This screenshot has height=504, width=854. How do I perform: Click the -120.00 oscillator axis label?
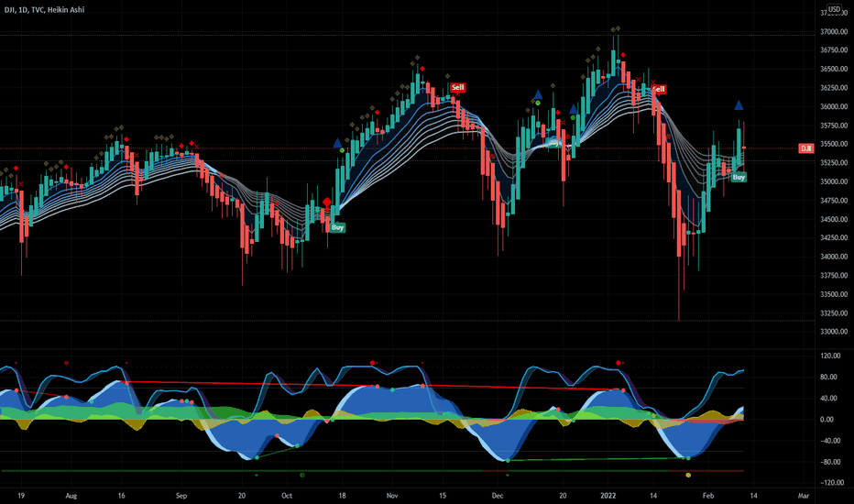(830, 483)
